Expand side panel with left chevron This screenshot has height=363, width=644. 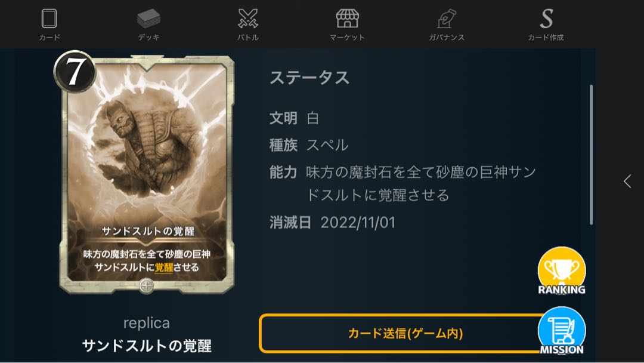627,181
